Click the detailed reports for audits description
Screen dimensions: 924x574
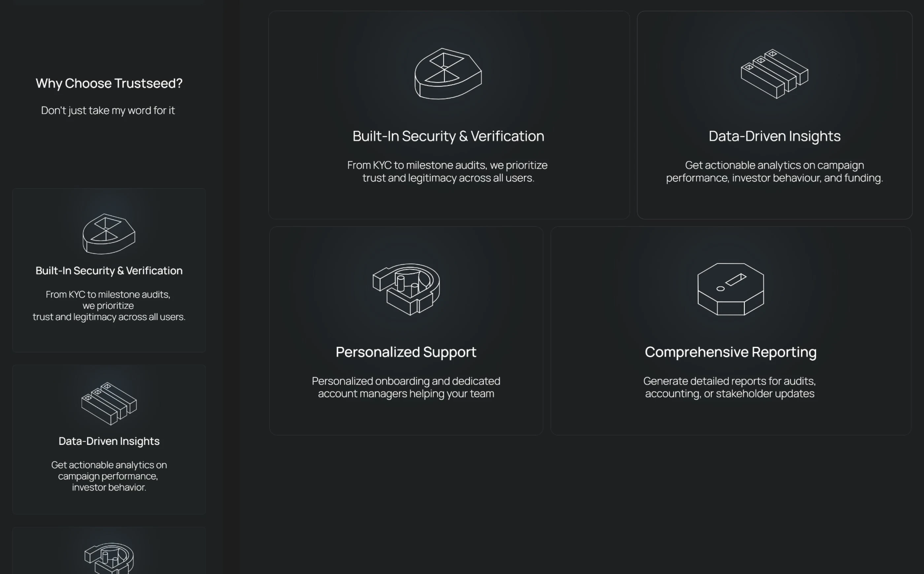point(730,387)
